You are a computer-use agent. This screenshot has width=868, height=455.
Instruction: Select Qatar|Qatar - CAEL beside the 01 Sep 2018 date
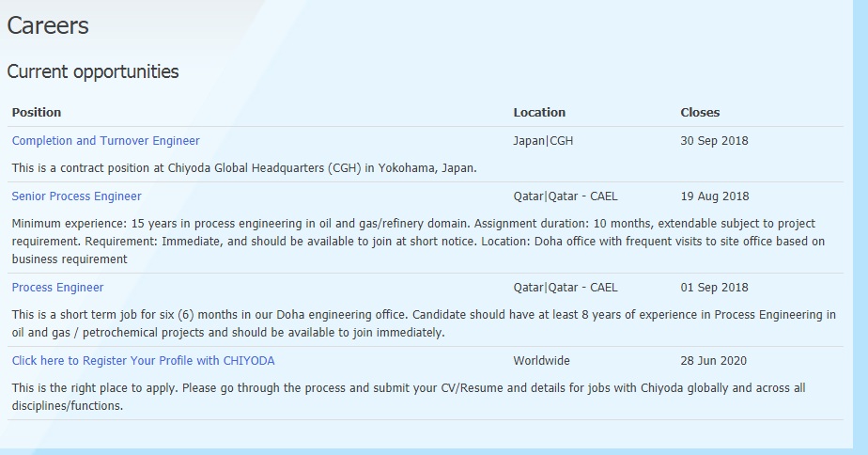click(x=566, y=288)
